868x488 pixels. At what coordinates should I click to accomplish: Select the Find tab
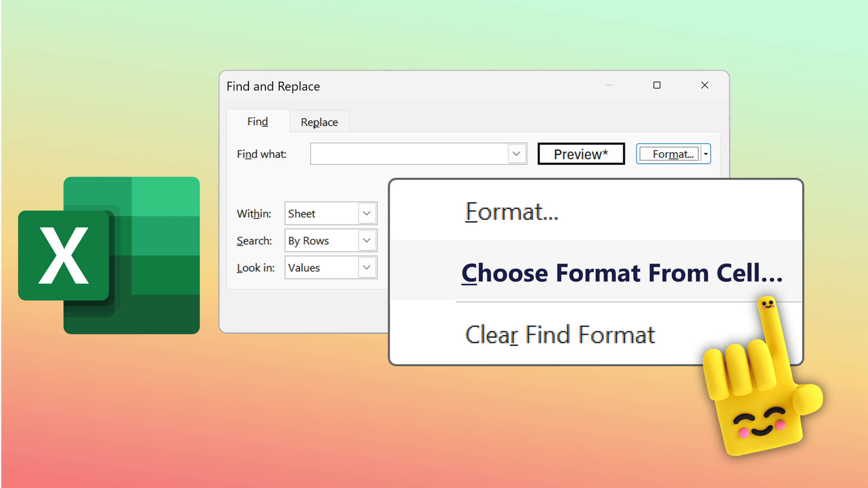pyautogui.click(x=257, y=121)
